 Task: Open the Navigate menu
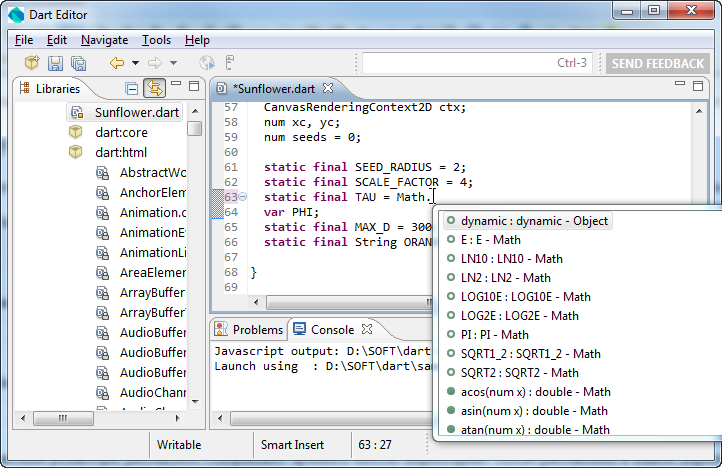click(105, 40)
